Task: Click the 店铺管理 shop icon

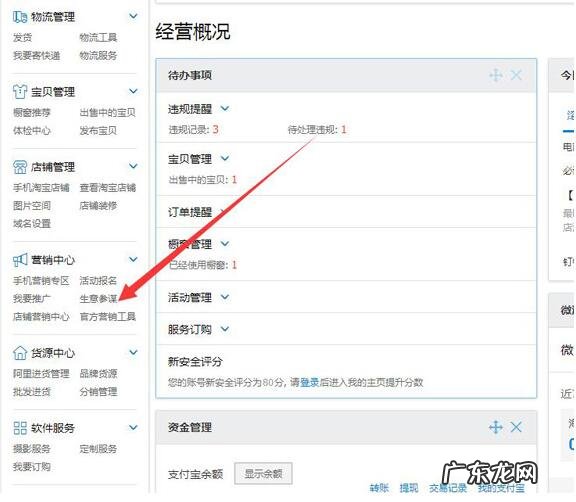Action: 20,167
